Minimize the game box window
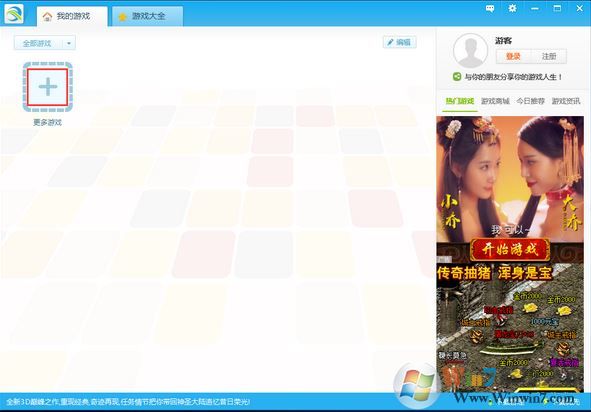 pyautogui.click(x=534, y=8)
